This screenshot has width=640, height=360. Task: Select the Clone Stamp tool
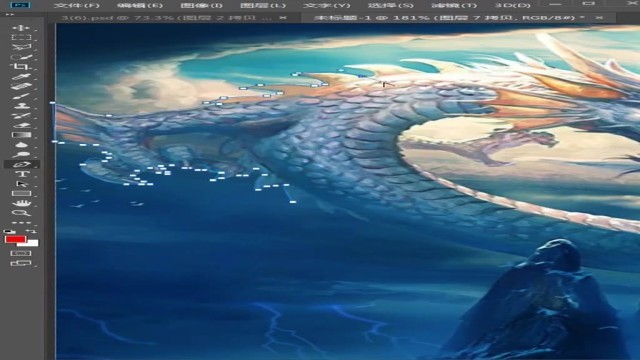click(x=21, y=106)
